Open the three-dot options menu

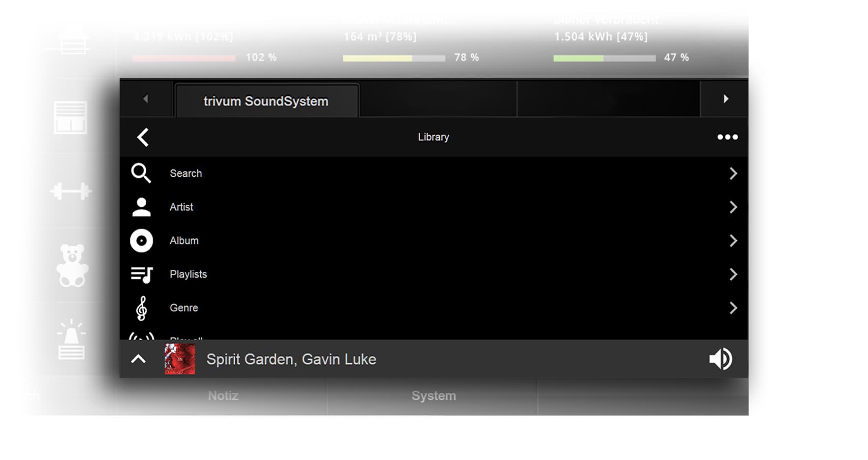(727, 137)
